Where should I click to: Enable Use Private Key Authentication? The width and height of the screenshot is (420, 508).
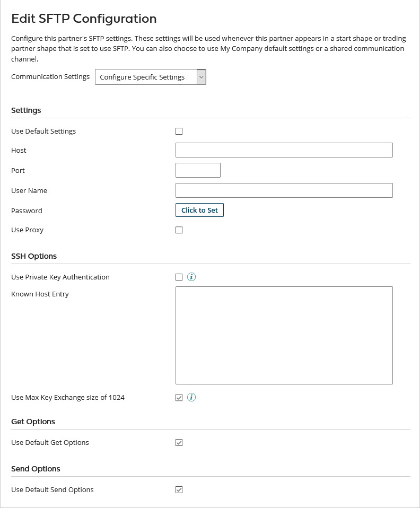click(x=179, y=276)
